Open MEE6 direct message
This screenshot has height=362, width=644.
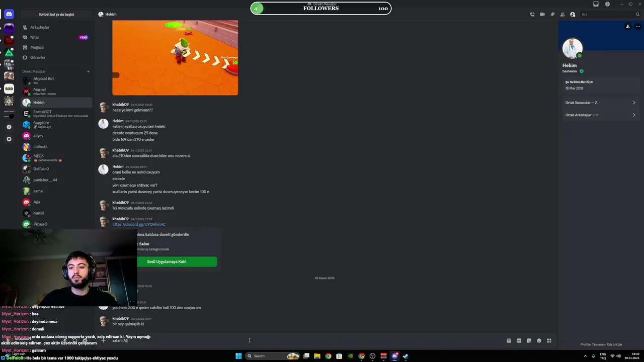pyautogui.click(x=56, y=158)
